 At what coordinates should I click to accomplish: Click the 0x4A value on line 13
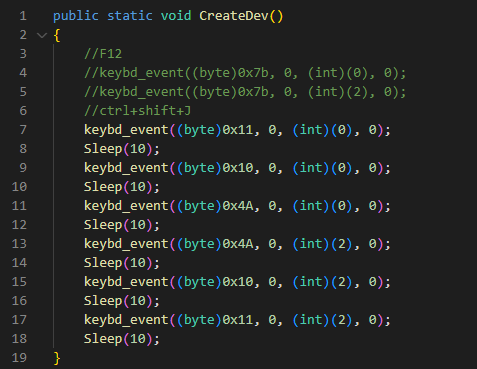238,244
